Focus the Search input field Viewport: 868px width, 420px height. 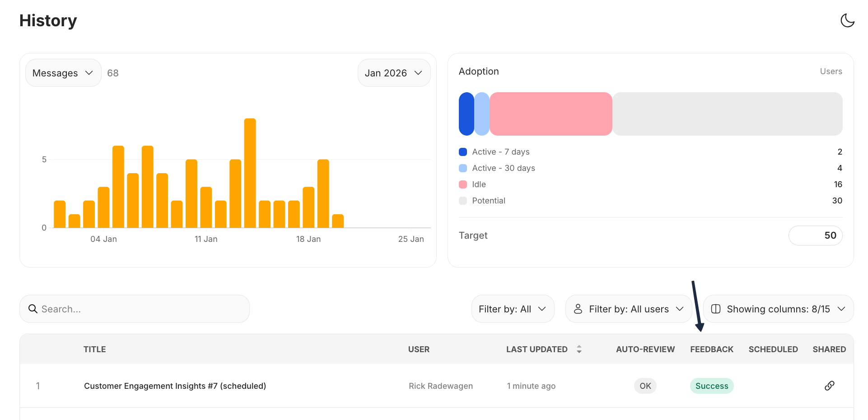[140, 309]
